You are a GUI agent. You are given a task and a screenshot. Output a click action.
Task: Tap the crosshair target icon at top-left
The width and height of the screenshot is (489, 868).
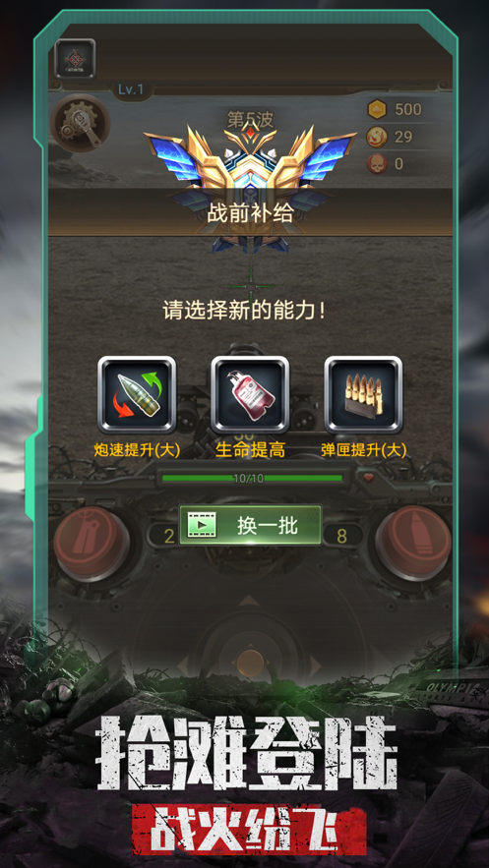coord(75,58)
